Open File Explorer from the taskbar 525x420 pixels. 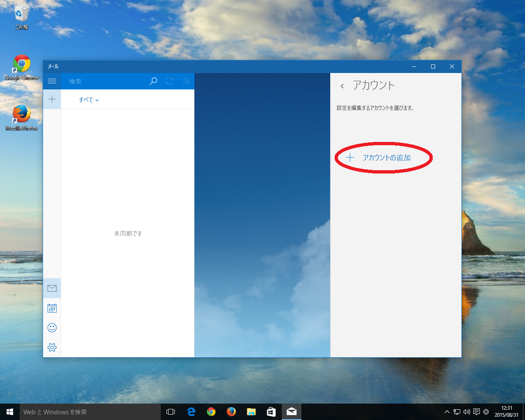(251, 412)
